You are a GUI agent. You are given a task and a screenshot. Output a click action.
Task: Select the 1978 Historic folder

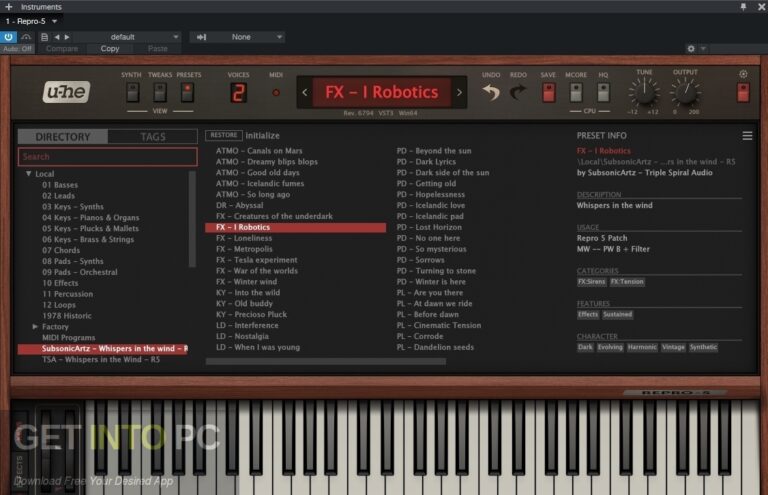coord(67,316)
